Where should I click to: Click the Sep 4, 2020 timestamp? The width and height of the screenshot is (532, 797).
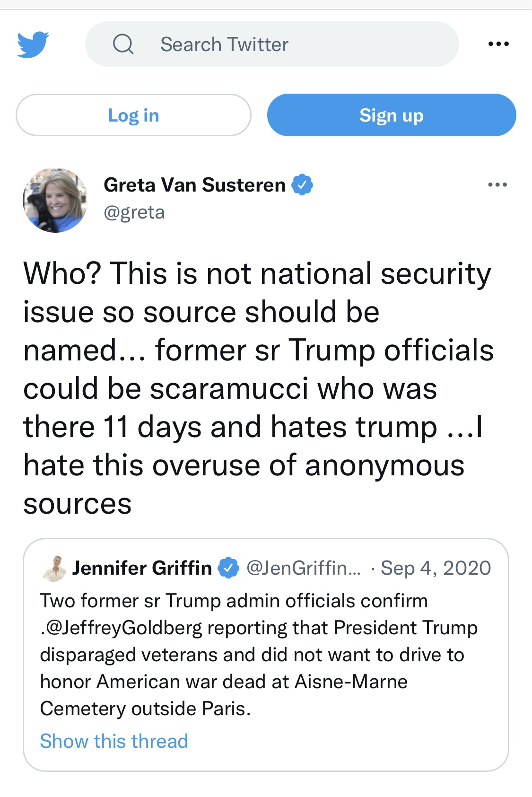pyautogui.click(x=436, y=568)
